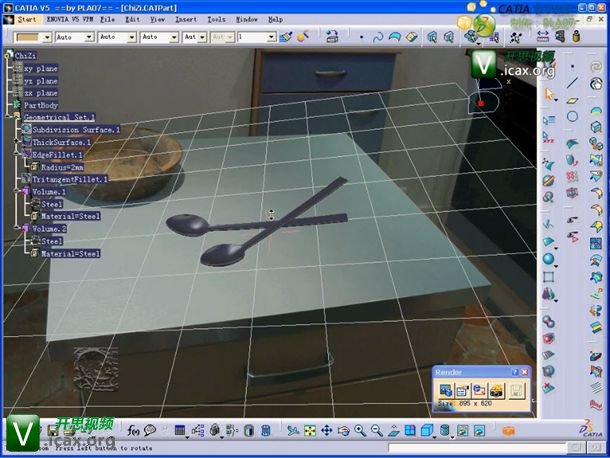Select the xy plane in specification tree

(x=41, y=68)
